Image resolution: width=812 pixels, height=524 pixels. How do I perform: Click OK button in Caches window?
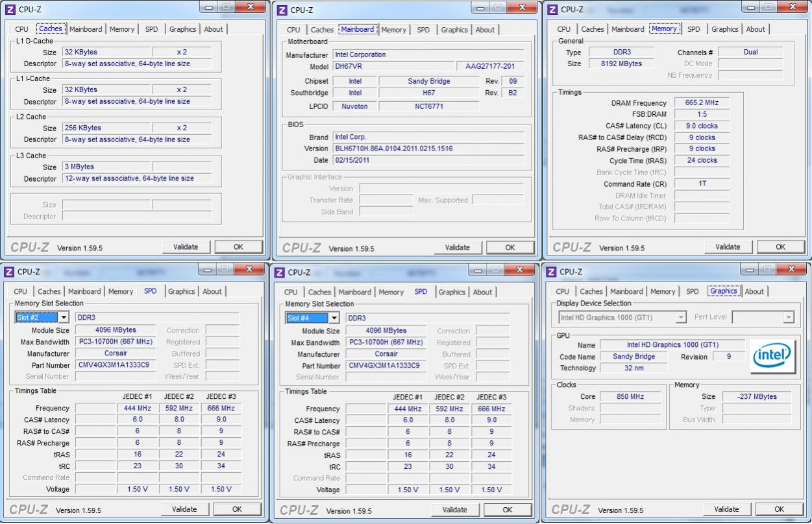(x=238, y=247)
